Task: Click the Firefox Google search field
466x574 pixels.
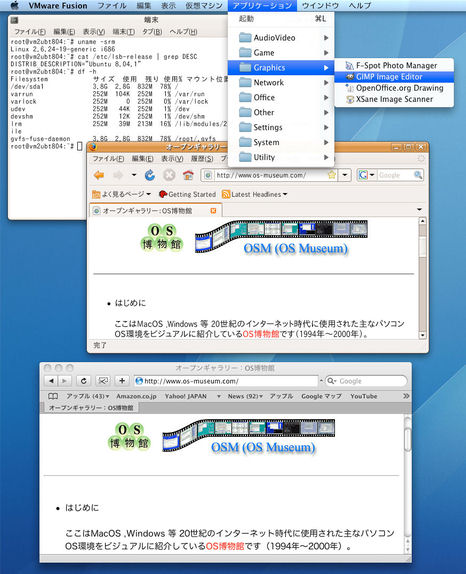Action: 395,175
